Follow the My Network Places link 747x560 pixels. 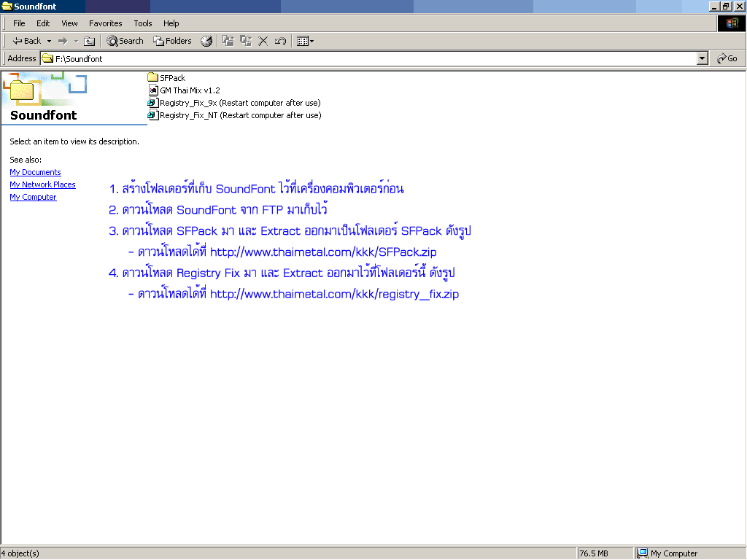(x=42, y=184)
